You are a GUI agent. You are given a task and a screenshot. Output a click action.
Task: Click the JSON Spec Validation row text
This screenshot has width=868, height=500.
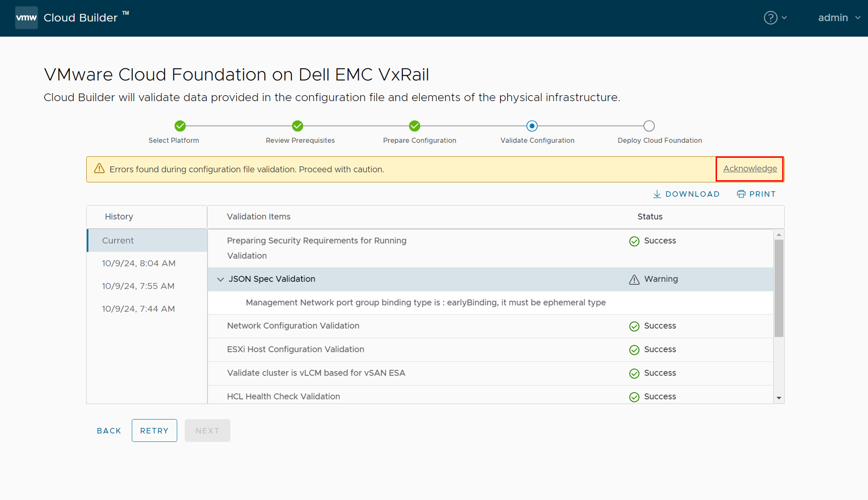[x=272, y=279]
